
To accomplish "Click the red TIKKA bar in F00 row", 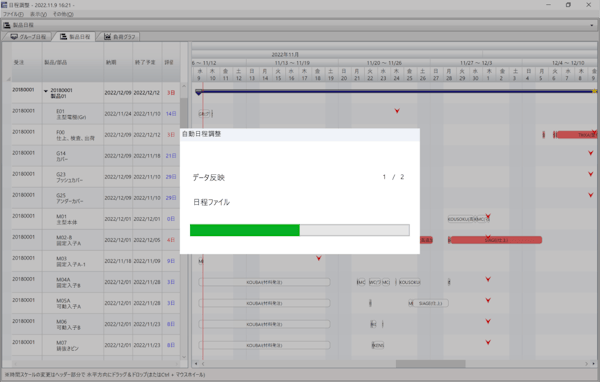I will 577,135.
